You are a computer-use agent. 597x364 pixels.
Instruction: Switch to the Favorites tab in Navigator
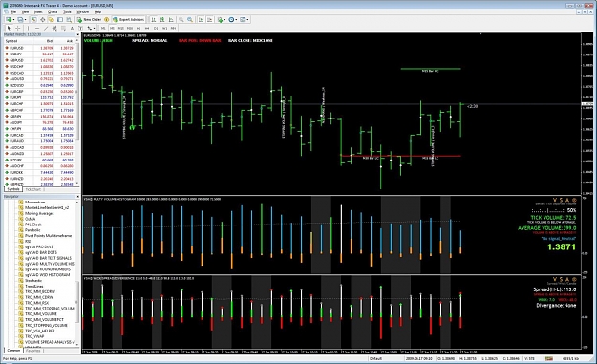point(33,351)
